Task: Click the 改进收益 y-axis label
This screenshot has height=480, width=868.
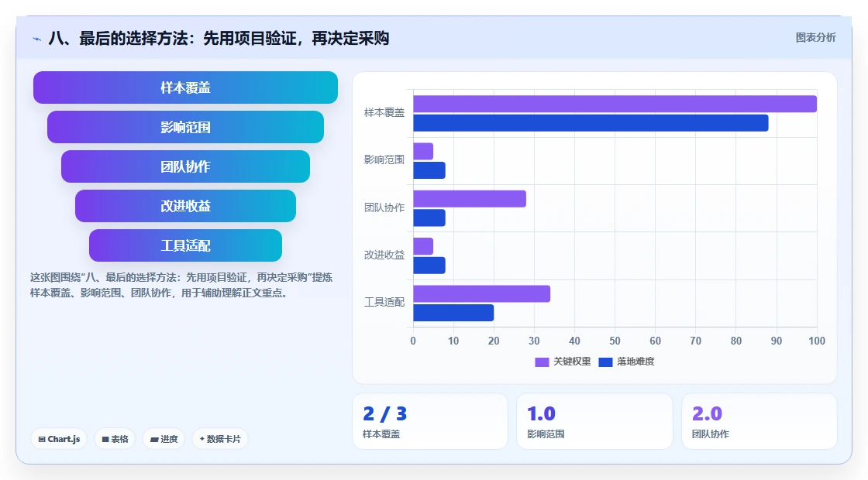Action: point(384,255)
